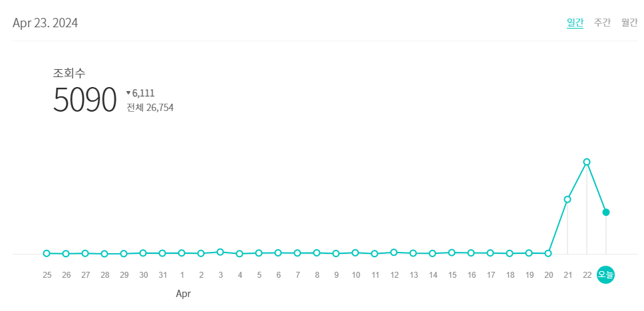Select the data point for day 12
The height and width of the screenshot is (311, 644).
coord(394,253)
